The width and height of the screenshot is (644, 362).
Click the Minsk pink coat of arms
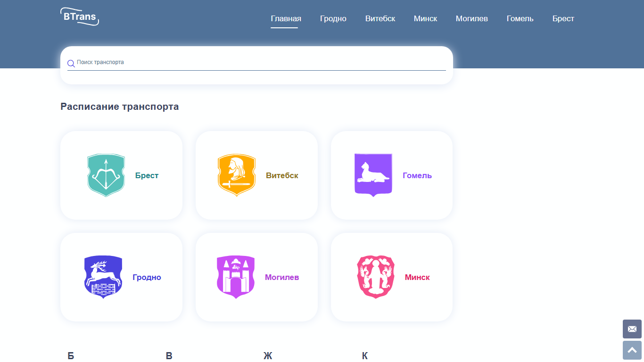376,277
